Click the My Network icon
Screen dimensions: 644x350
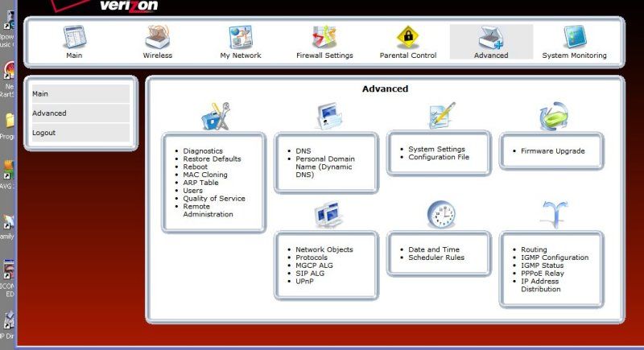coord(241,38)
